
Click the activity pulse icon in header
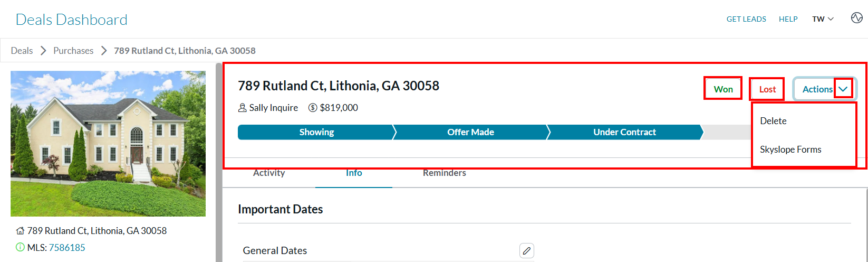(x=857, y=18)
